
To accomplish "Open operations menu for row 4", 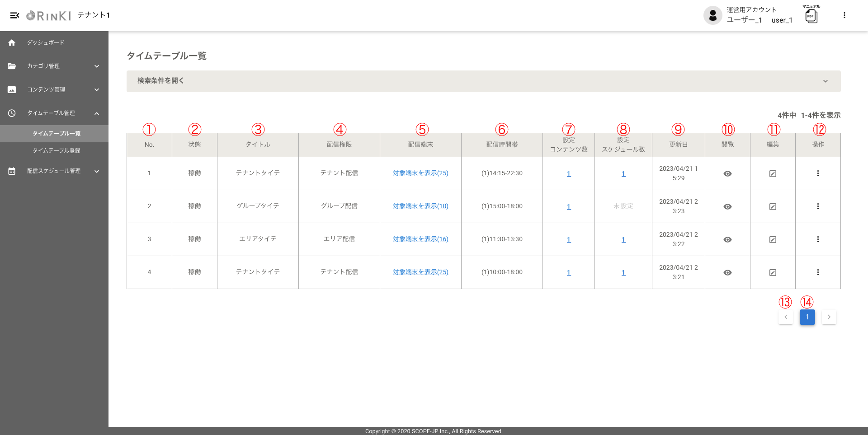I will [x=818, y=272].
